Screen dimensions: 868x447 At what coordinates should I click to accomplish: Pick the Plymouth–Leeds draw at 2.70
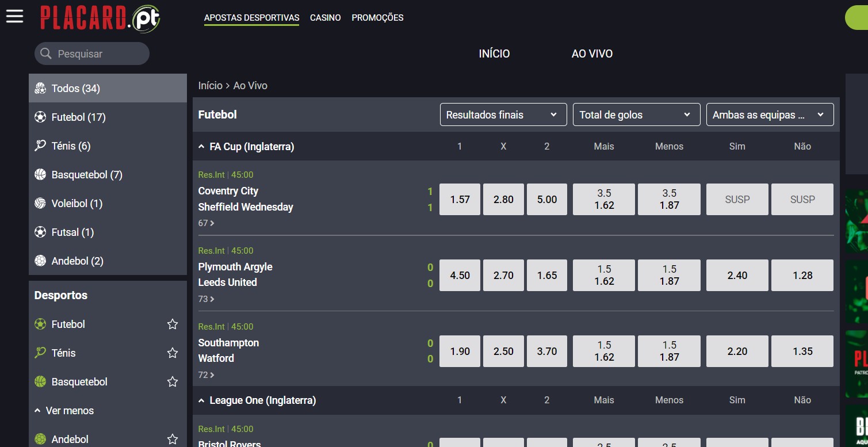coord(503,275)
